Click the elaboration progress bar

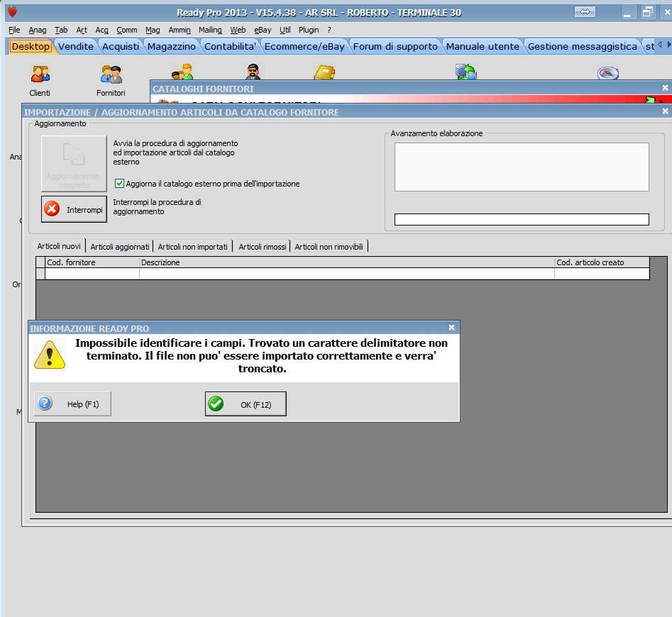pyautogui.click(x=522, y=219)
